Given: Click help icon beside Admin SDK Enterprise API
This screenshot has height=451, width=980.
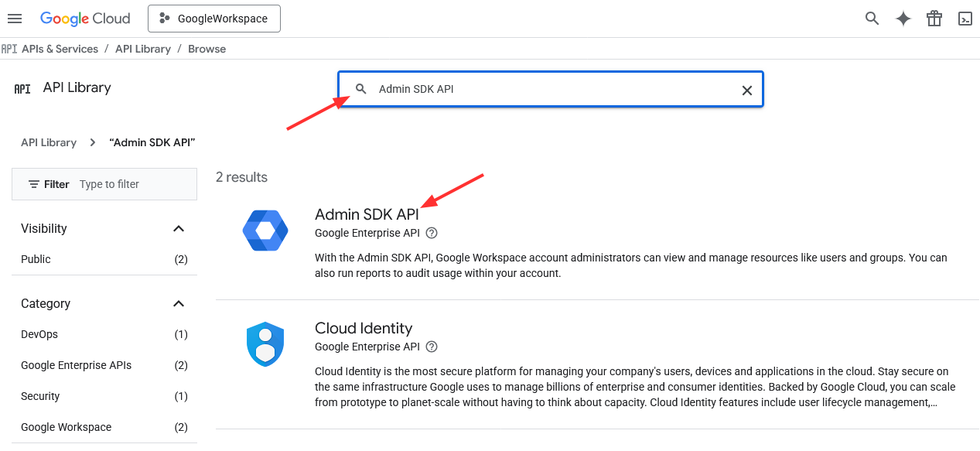Looking at the screenshot, I should pyautogui.click(x=432, y=233).
